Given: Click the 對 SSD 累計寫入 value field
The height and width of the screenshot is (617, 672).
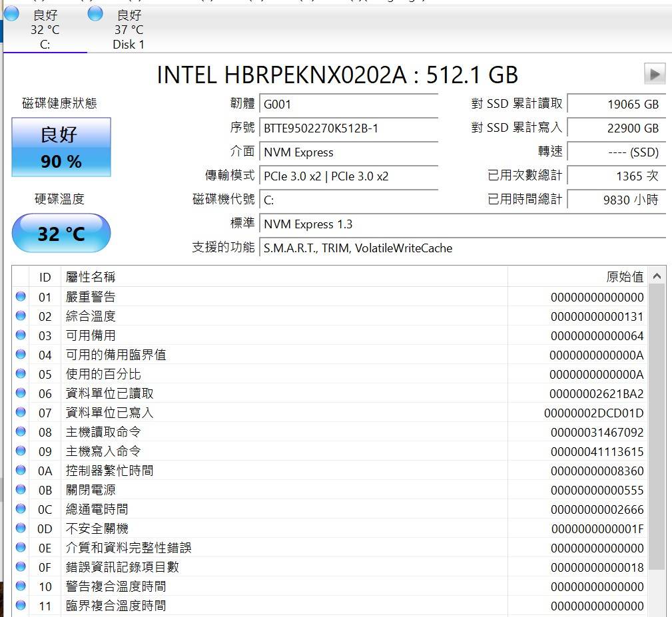Looking at the screenshot, I should click(615, 128).
